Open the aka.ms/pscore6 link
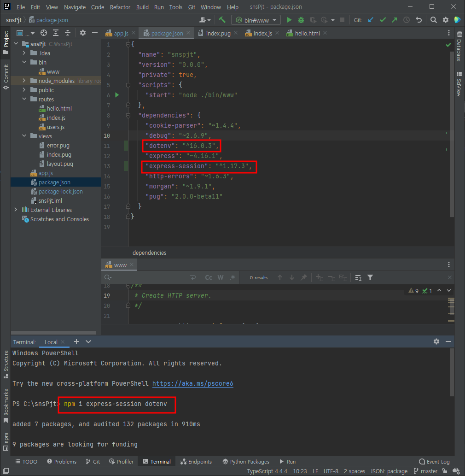The image size is (465, 476). coord(192,384)
